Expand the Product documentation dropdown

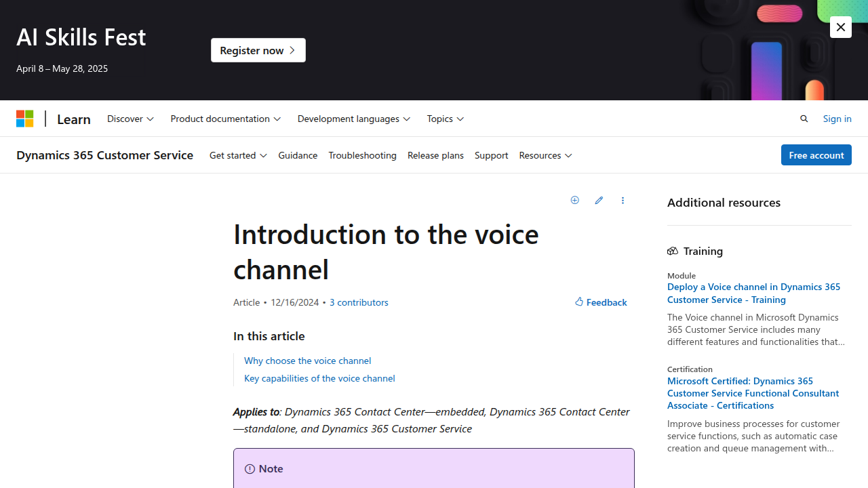tap(225, 119)
